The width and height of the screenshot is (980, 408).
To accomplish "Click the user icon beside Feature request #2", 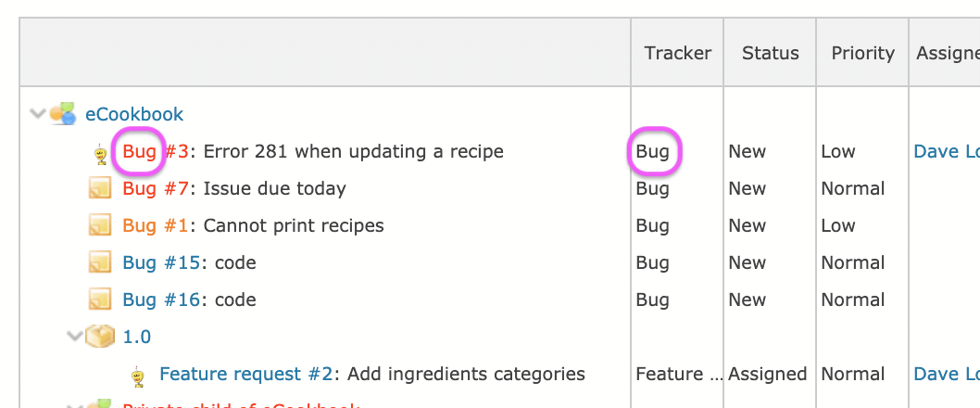I will tap(138, 376).
